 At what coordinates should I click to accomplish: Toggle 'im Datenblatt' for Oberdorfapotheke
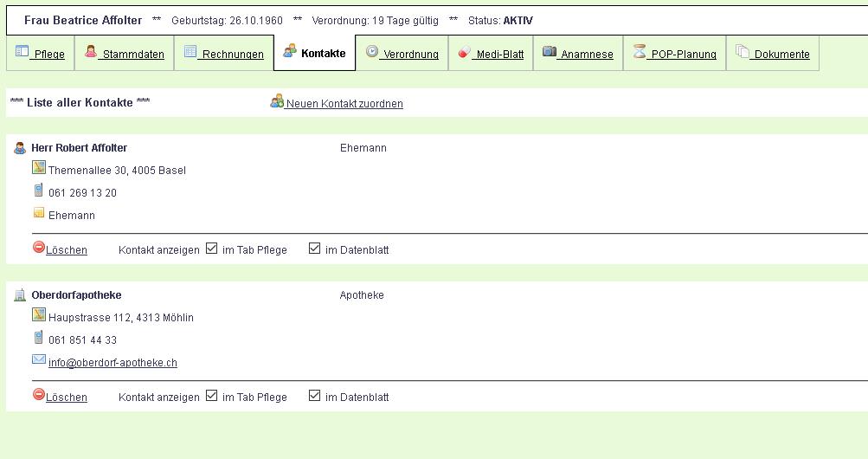pyautogui.click(x=315, y=396)
